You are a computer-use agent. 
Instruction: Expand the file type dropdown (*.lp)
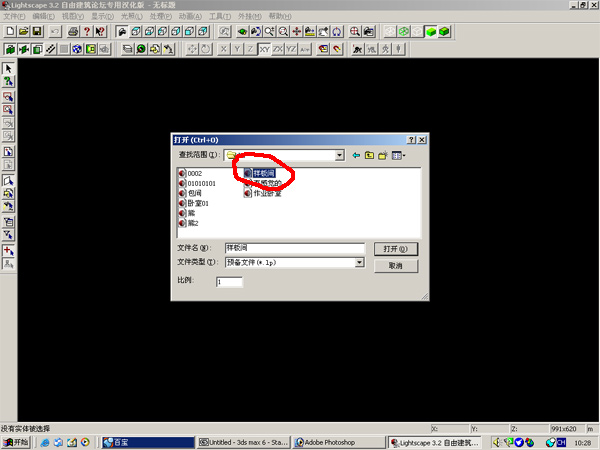359,262
